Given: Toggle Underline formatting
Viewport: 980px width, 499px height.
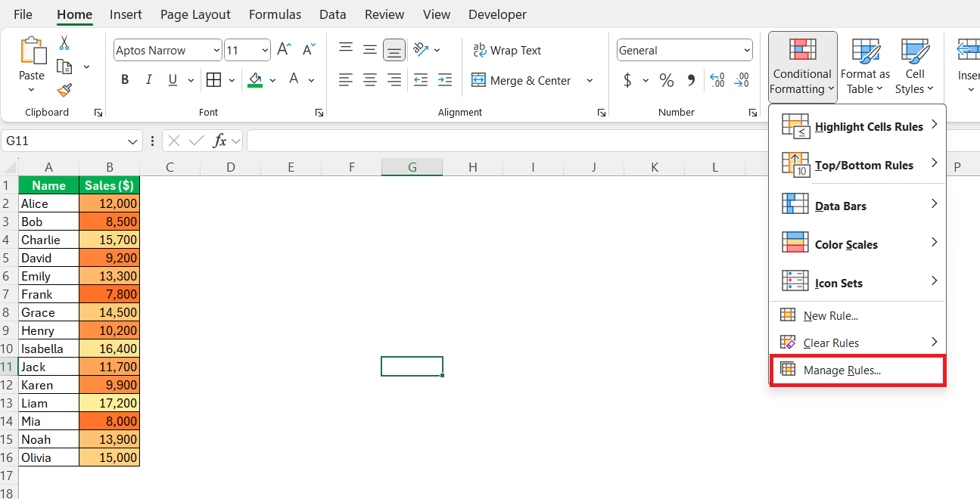Looking at the screenshot, I should 173,80.
